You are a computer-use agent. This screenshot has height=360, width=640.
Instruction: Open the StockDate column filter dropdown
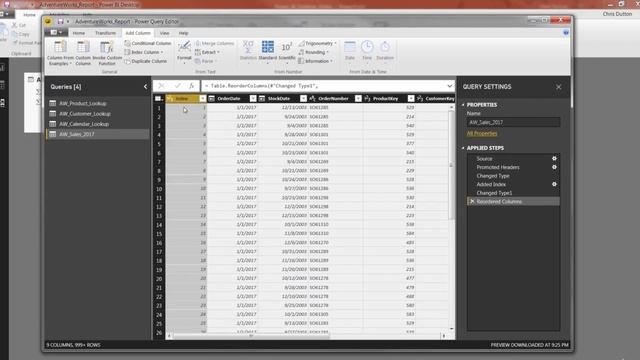303,98
